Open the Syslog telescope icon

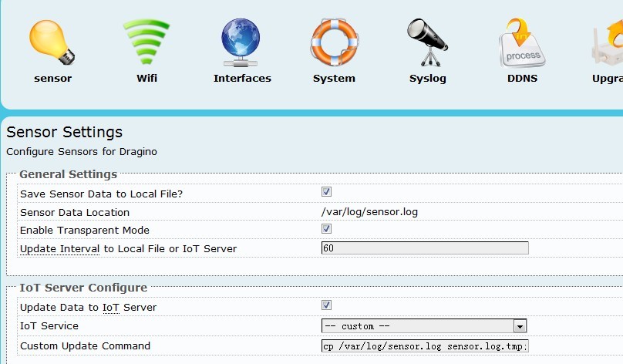(427, 42)
